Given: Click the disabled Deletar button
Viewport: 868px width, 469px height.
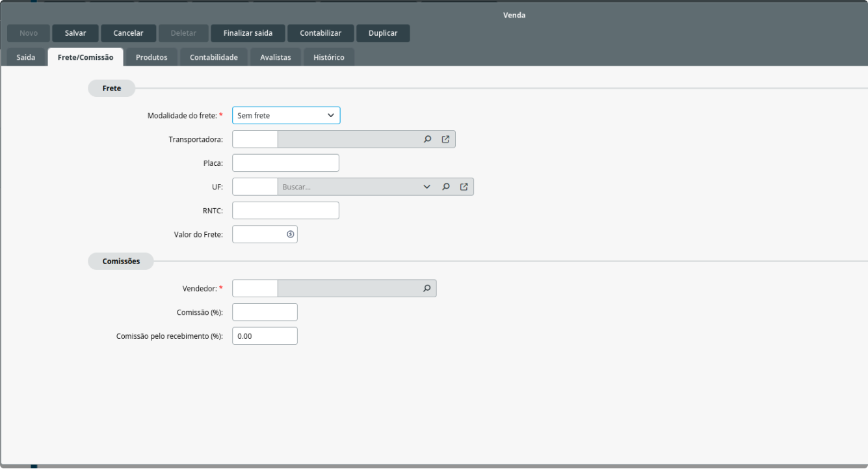Looking at the screenshot, I should pyautogui.click(x=183, y=33).
